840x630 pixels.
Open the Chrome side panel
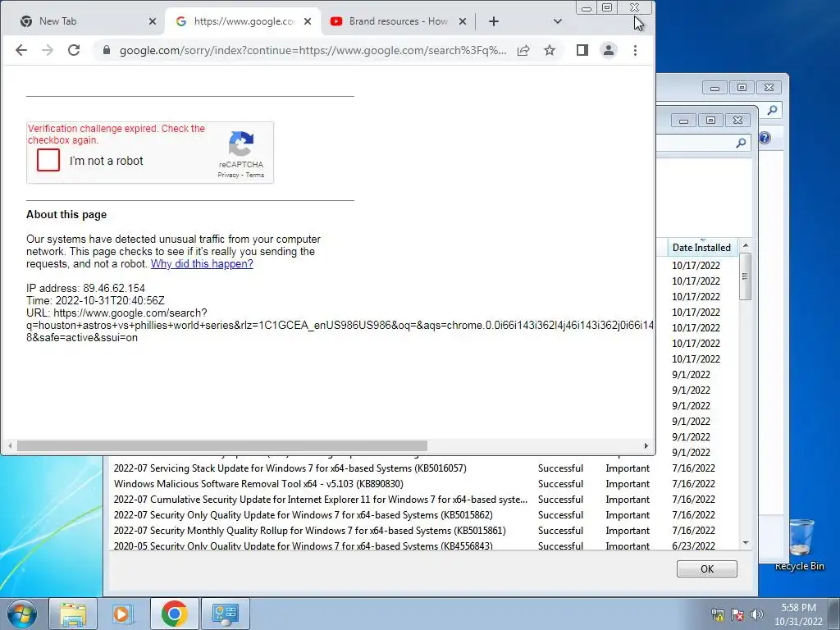(x=582, y=50)
